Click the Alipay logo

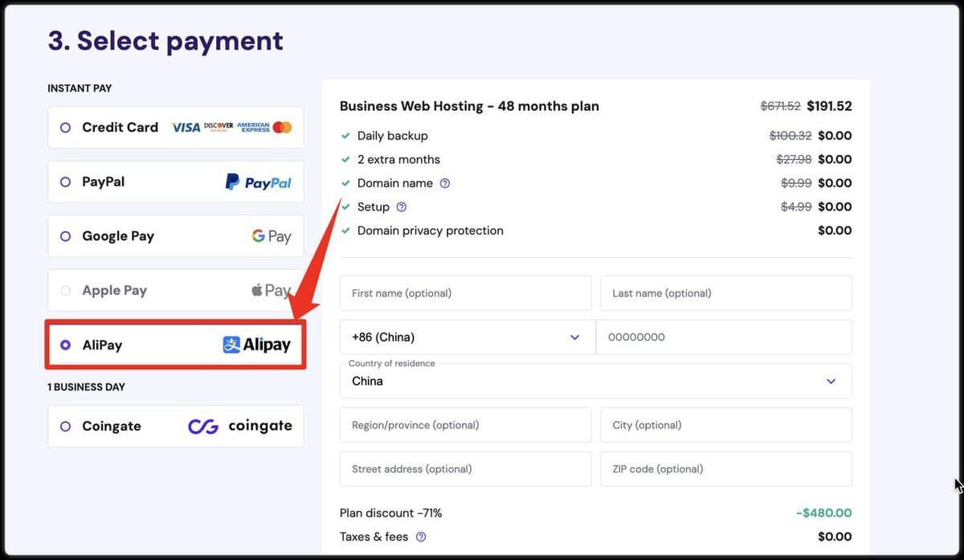pos(257,345)
